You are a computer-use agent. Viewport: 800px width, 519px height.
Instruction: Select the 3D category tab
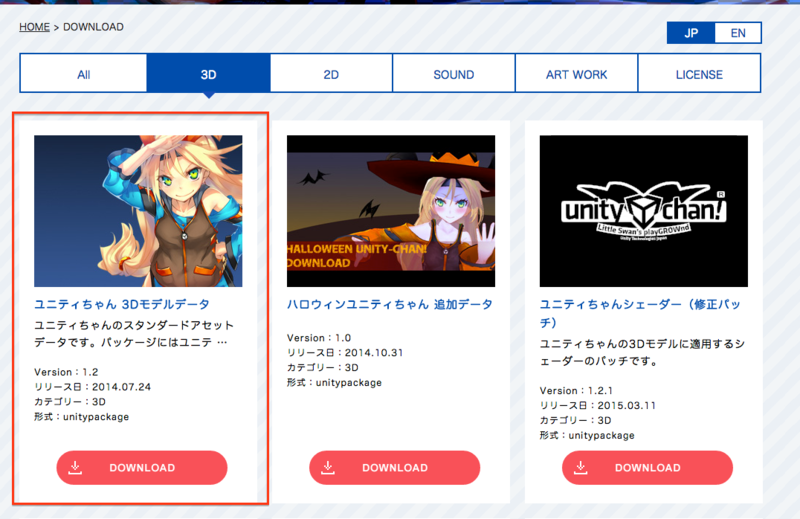[208, 75]
